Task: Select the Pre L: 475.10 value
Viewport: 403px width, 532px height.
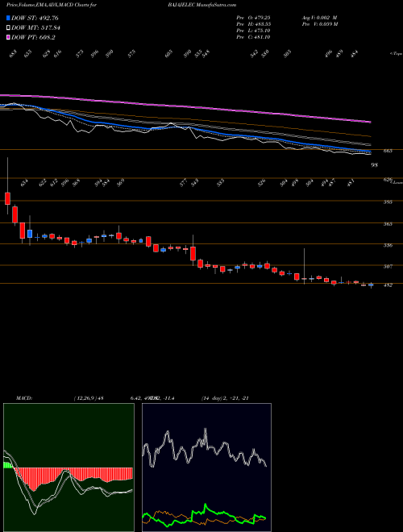Action: coord(254,31)
